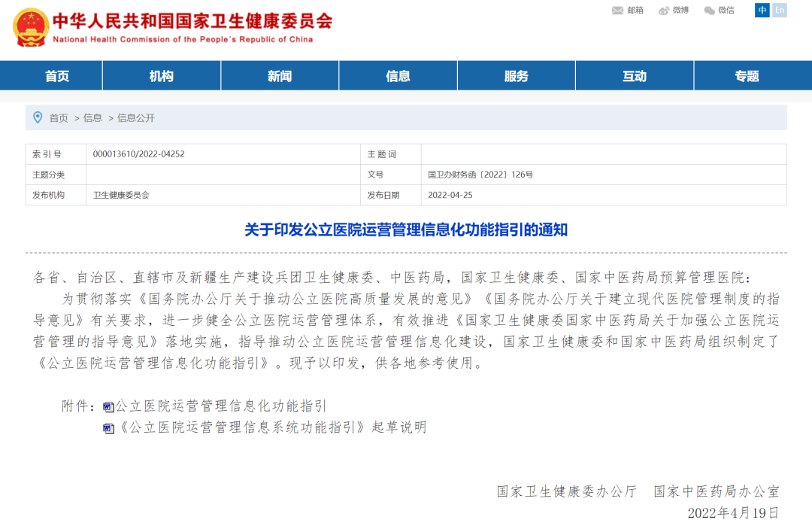Screen dimensions: 812x532
Task: Click the 首页 breadcrumb link
Action: click(x=59, y=118)
